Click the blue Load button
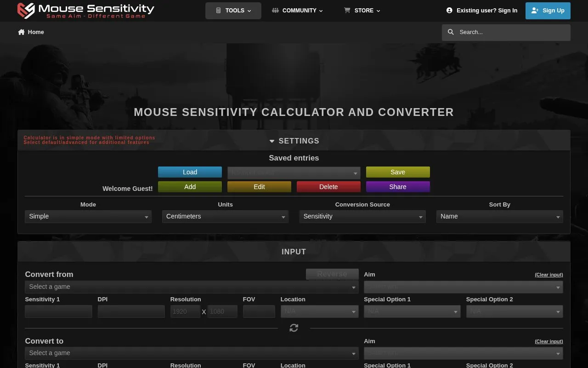The image size is (588, 368). 190,172
